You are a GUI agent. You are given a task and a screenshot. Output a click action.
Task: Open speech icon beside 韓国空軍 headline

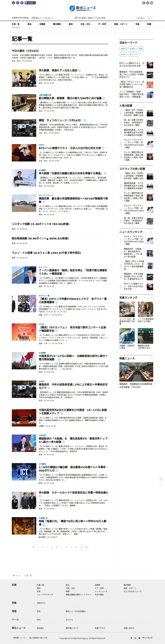point(43,202)
